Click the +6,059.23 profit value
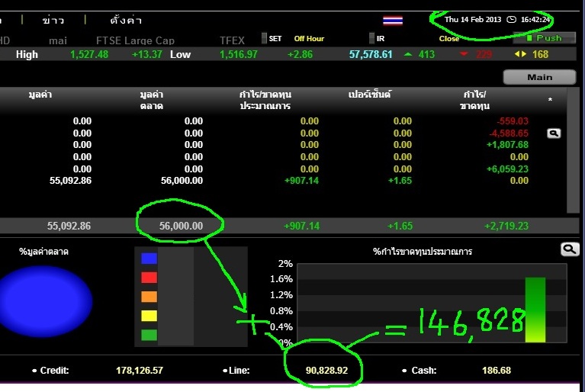The height and width of the screenshot is (392, 585). 507,169
